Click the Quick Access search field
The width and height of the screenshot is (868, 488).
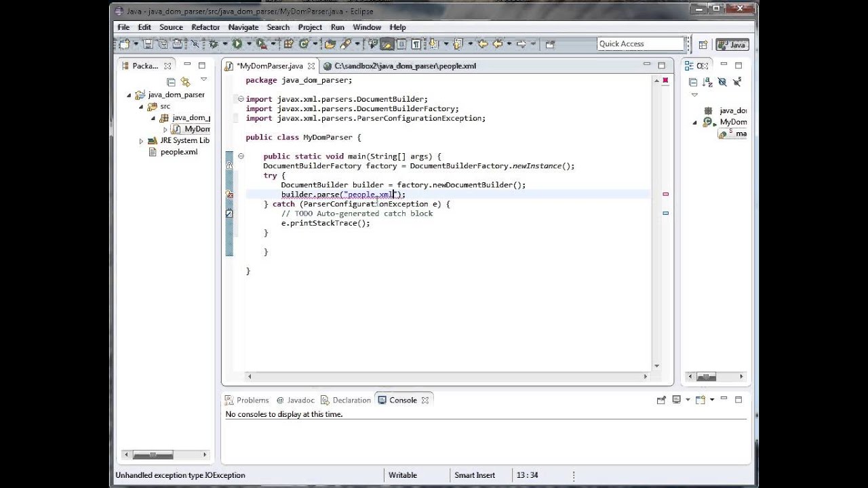(640, 44)
